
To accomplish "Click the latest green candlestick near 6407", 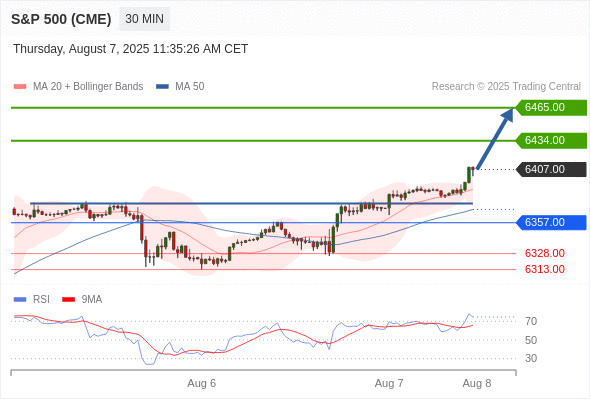I will [469, 175].
